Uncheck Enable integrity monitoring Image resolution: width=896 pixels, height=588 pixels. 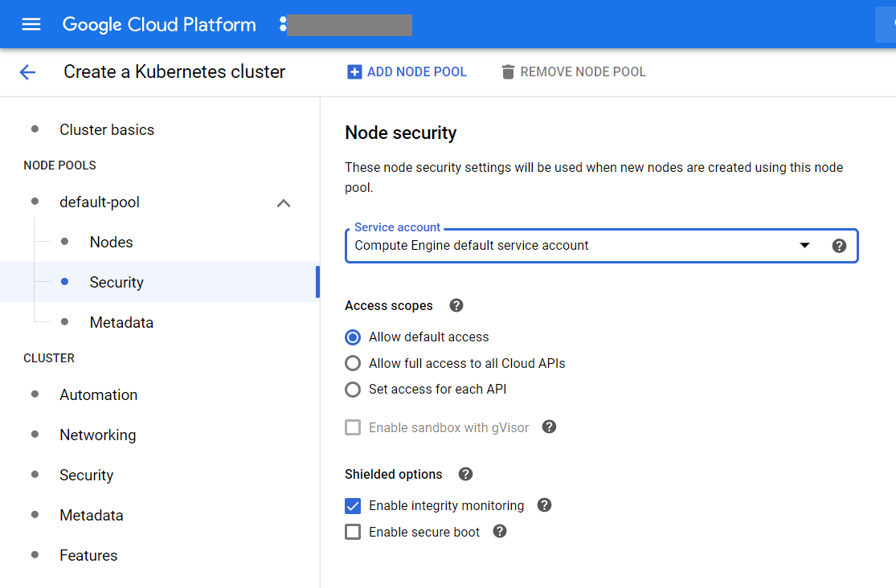[x=353, y=506]
